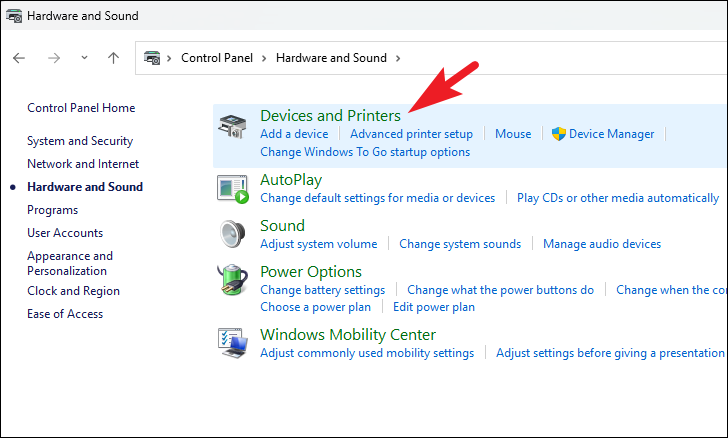This screenshot has width=728, height=438.
Task: Click the Device Manager shield icon
Action: point(559,134)
